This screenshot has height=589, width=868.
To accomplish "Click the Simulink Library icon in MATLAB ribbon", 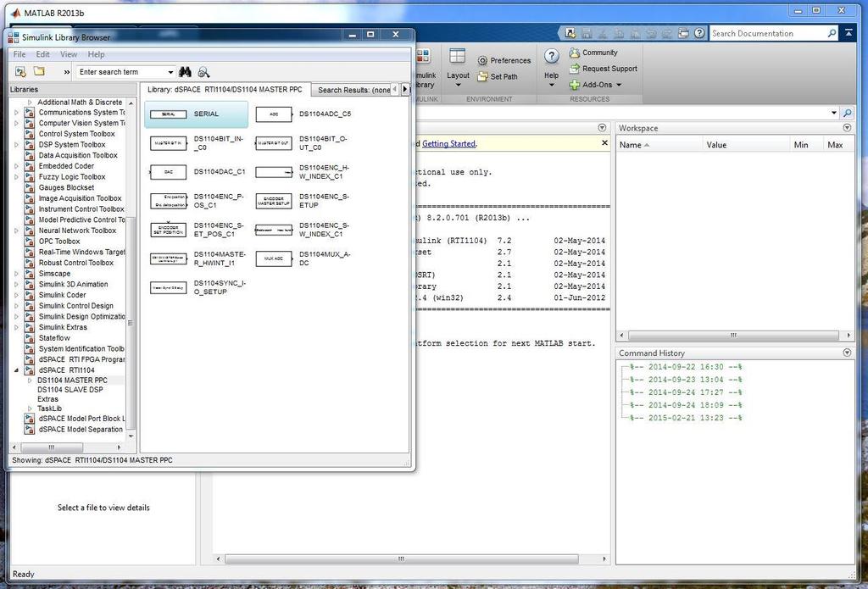I will tap(424, 56).
